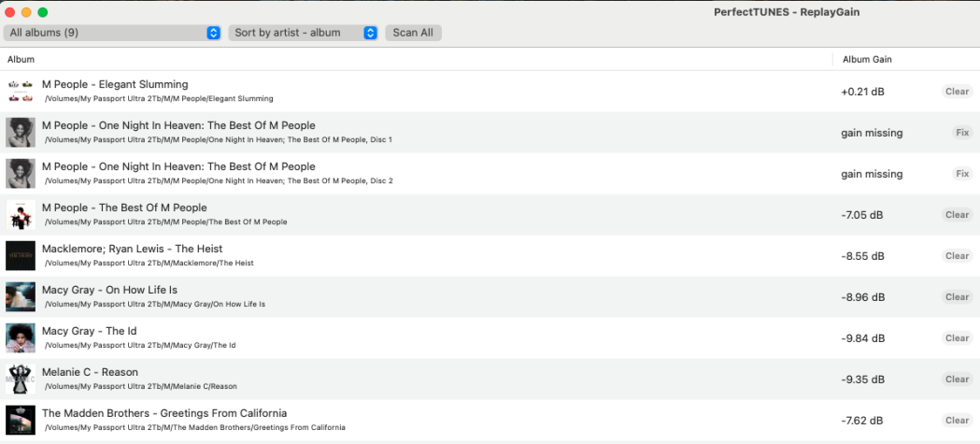Viewport: 980px width, 444px height.
Task: Open the All albums (9) filter dropdown
Action: (112, 33)
